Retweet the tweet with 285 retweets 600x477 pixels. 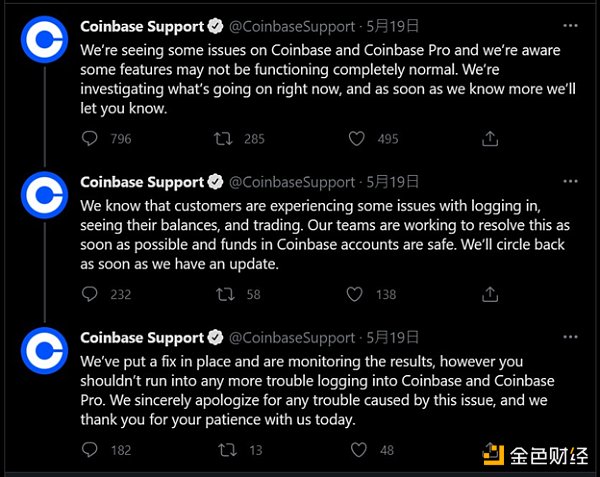(224, 139)
